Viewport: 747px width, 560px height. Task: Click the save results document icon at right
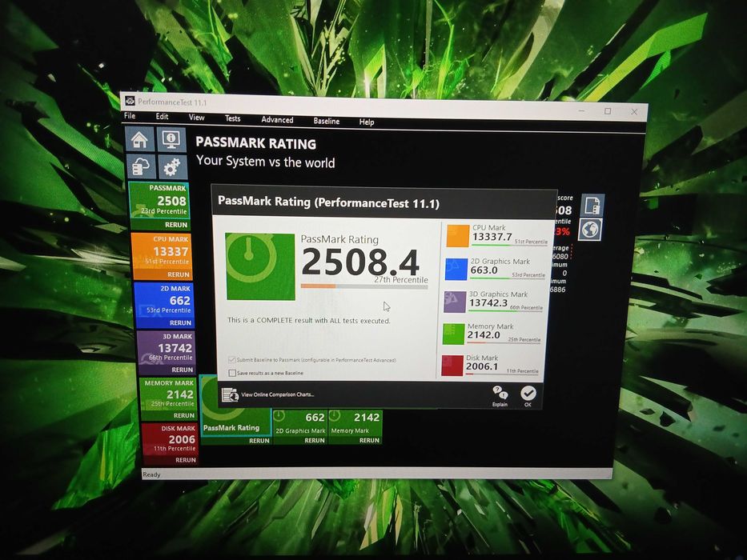[x=593, y=206]
